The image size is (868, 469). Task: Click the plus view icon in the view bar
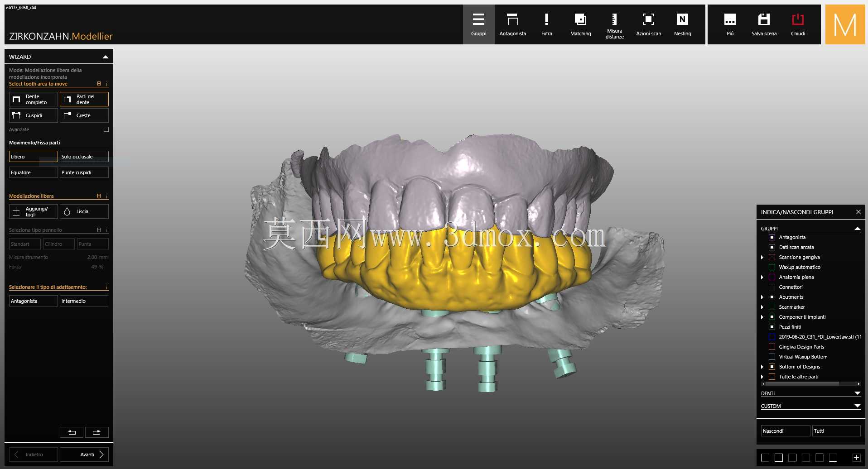tap(856, 458)
